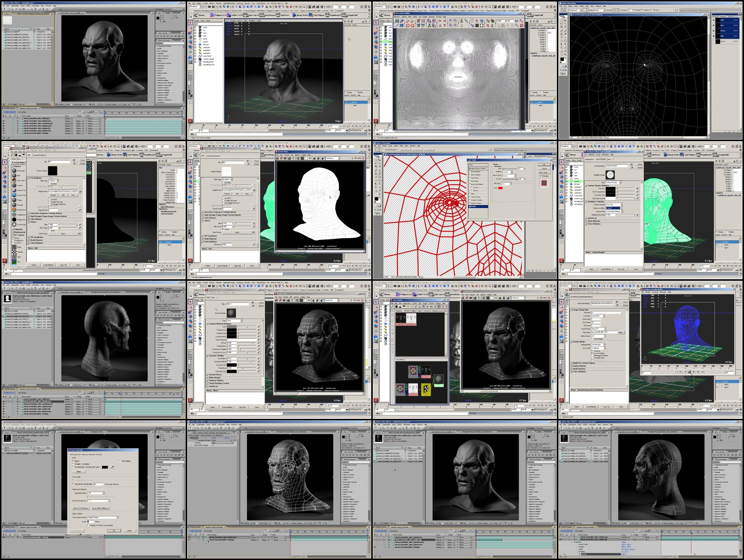
Task: Click the eyedropper icon in Interpret Footage dialog
Action: [x=112, y=468]
